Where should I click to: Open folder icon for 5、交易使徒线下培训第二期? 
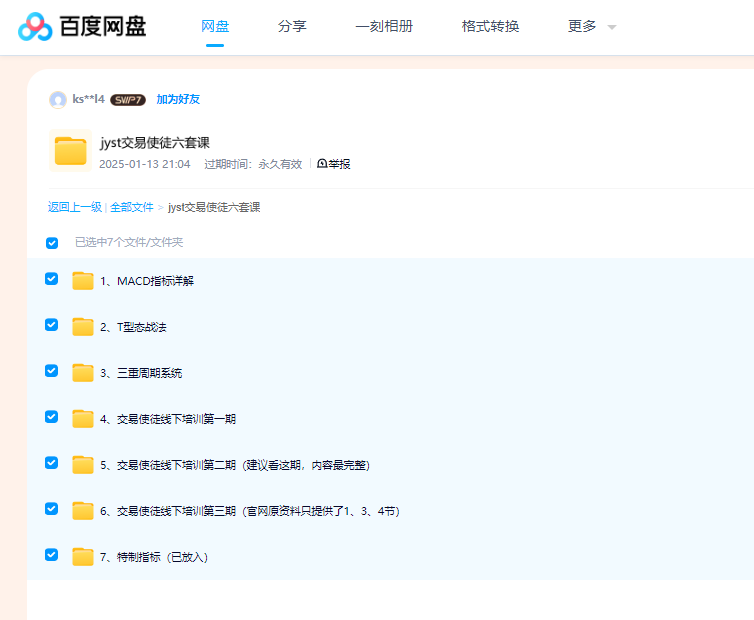pyautogui.click(x=83, y=465)
